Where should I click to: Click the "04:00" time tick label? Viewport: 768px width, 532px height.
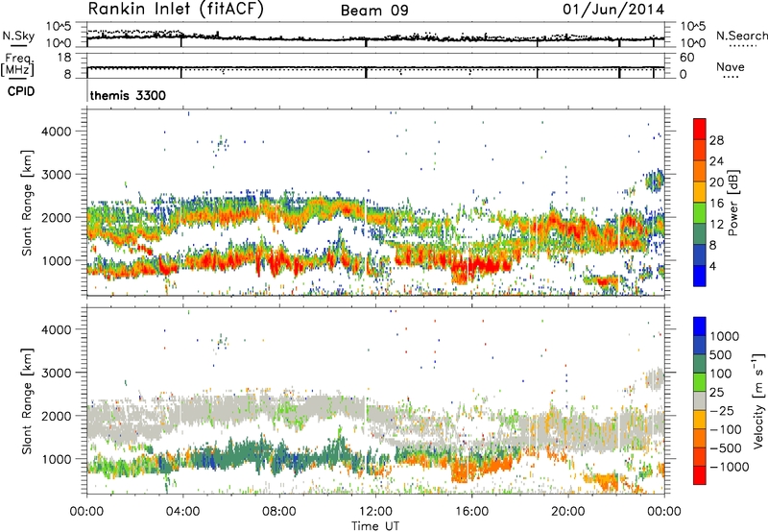click(x=182, y=512)
